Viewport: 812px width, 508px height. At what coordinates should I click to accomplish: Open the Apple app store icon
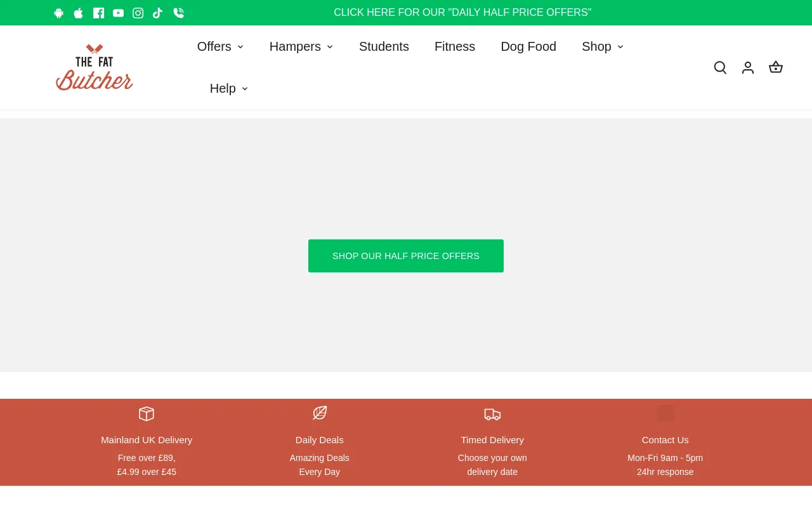(x=79, y=13)
